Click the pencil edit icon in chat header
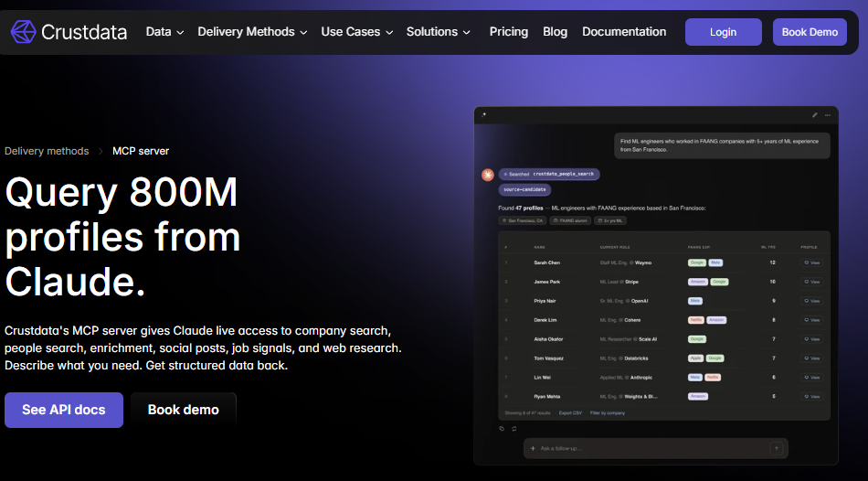The image size is (868, 481). coord(814,115)
